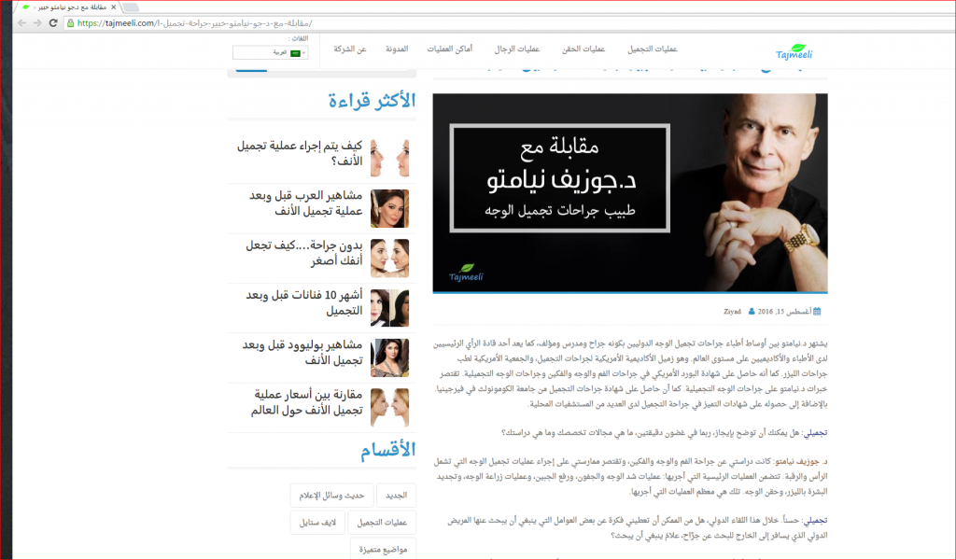Click thumbnail for مقارنة بين أسعار article
This screenshot has height=560, width=956.
(x=389, y=408)
